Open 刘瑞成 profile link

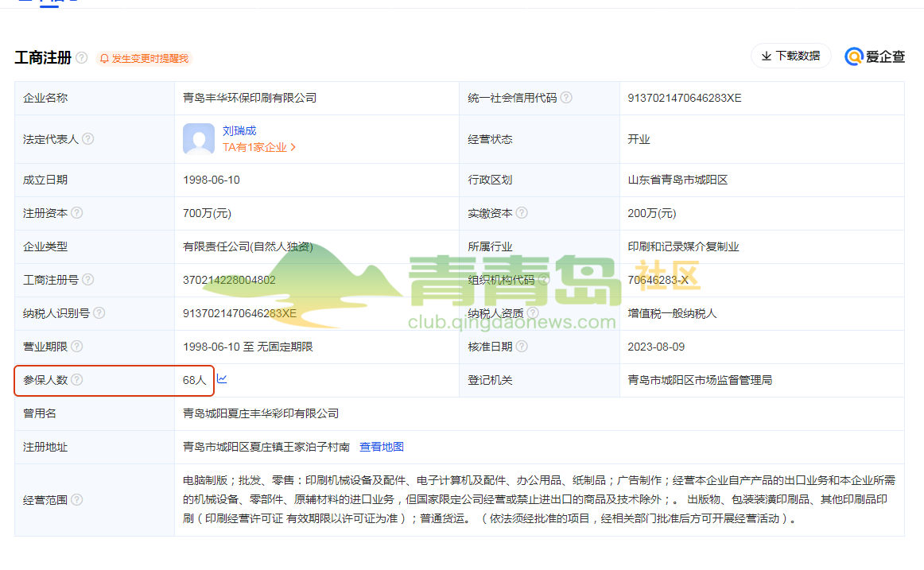(x=239, y=130)
